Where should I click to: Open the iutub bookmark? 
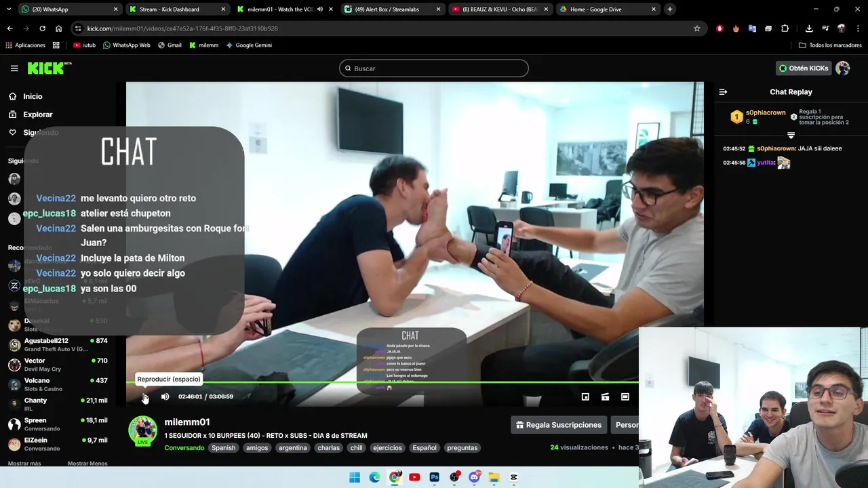point(84,45)
